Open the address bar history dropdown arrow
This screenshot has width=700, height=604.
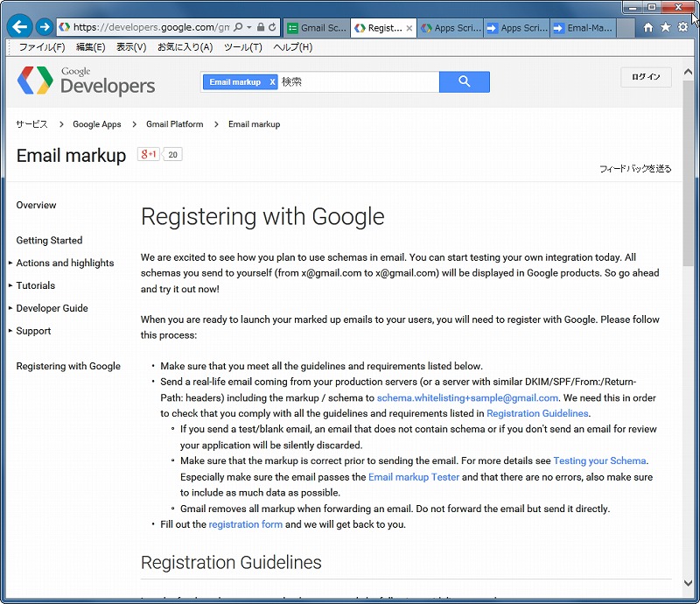[249, 27]
